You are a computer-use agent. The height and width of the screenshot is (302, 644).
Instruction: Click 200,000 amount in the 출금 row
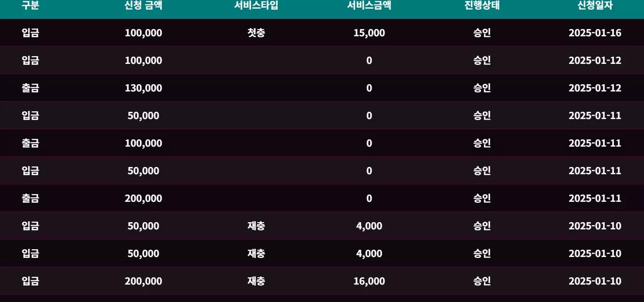pos(143,198)
